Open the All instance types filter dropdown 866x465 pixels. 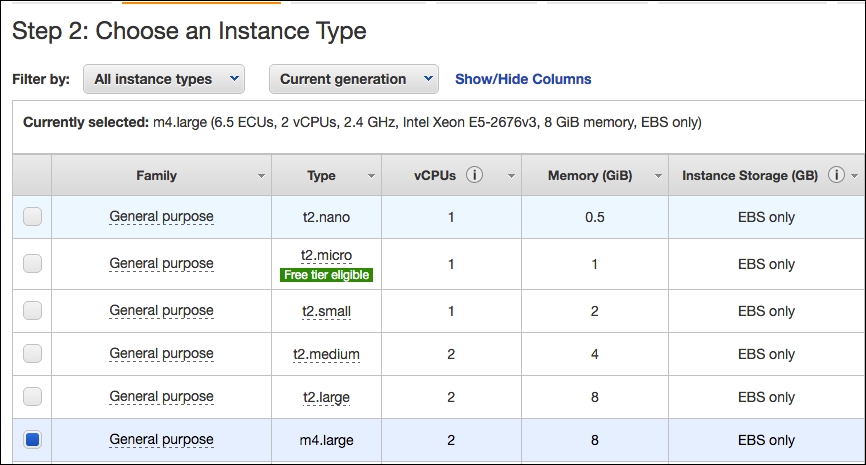click(164, 79)
